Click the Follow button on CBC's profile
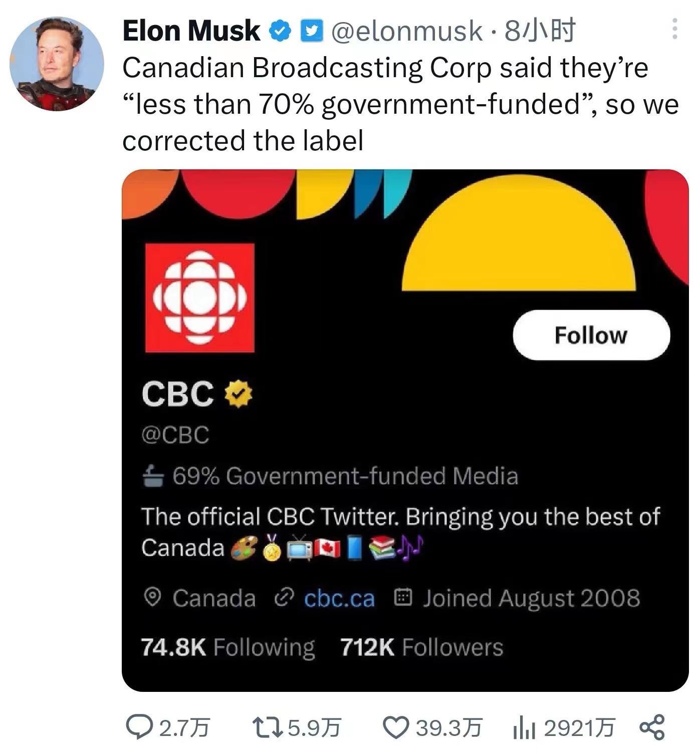This screenshot has width=700, height=754. click(x=591, y=336)
